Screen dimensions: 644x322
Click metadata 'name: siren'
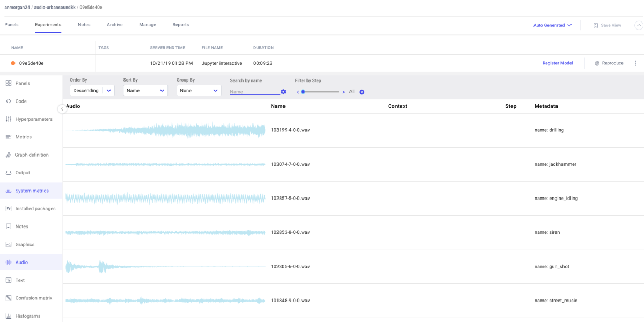pos(548,232)
